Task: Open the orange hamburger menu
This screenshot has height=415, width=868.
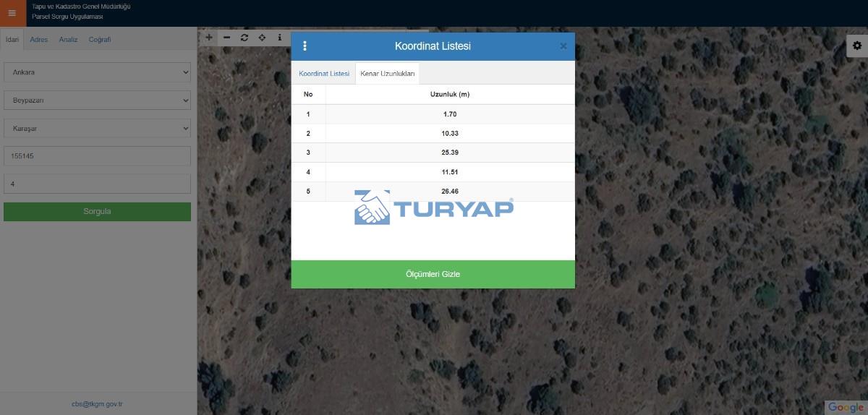Action: [12, 13]
